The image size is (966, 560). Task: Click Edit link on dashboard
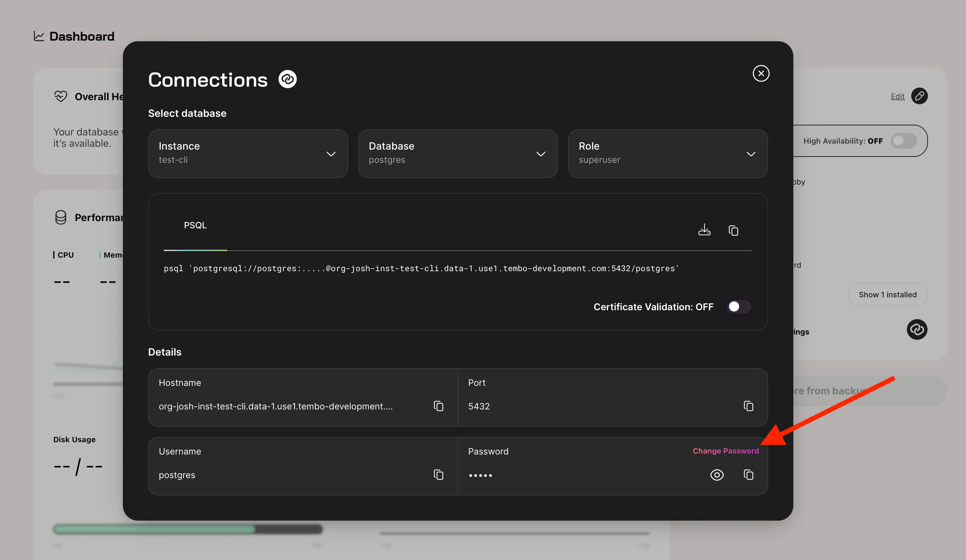pos(897,95)
